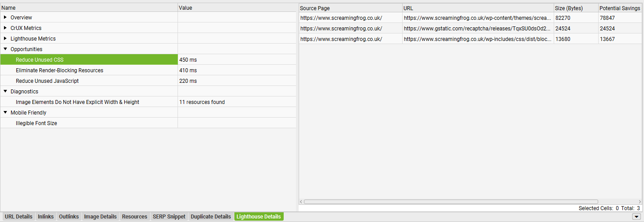The height and width of the screenshot is (222, 644).
Task: Switch to the Resources tab
Action: pos(134,217)
